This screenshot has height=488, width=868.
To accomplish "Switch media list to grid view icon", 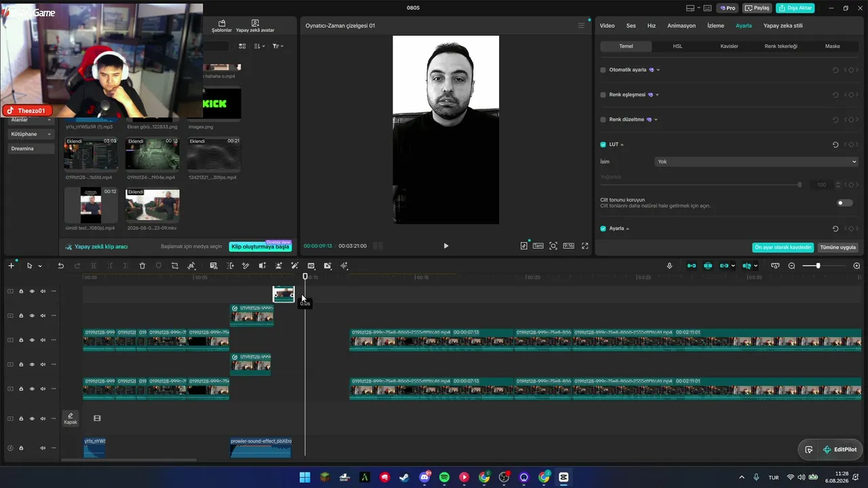I will (242, 46).
